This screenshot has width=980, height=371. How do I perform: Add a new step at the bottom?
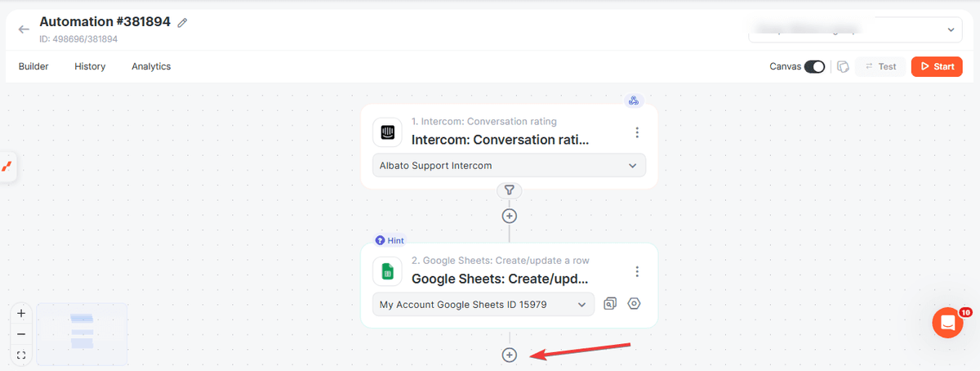point(509,355)
